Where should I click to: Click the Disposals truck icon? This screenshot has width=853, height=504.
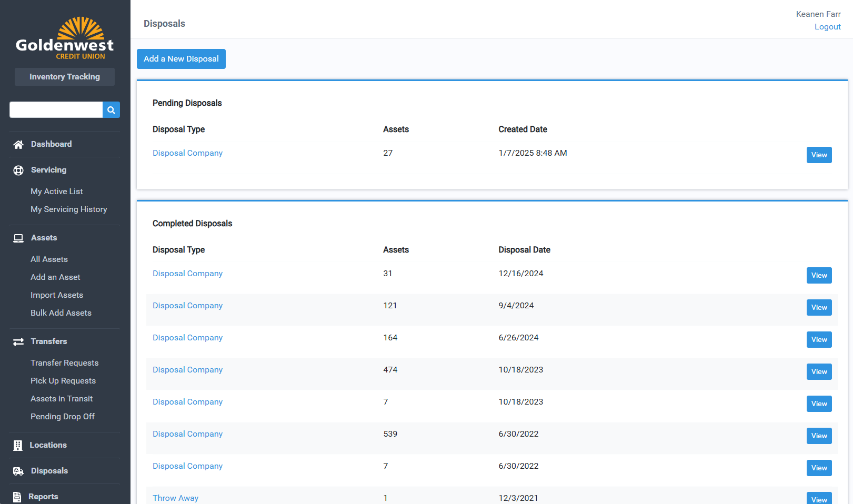coord(18,471)
